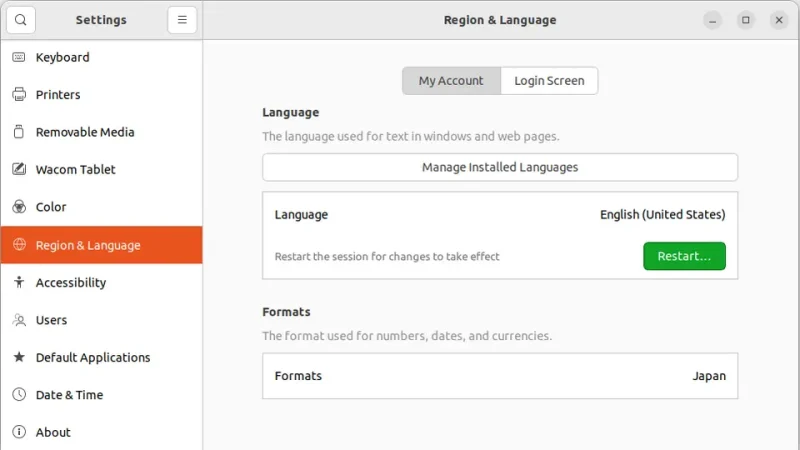Open the hamburger menu in Settings header
Image resolution: width=800 pixels, height=450 pixels.
[x=182, y=20]
